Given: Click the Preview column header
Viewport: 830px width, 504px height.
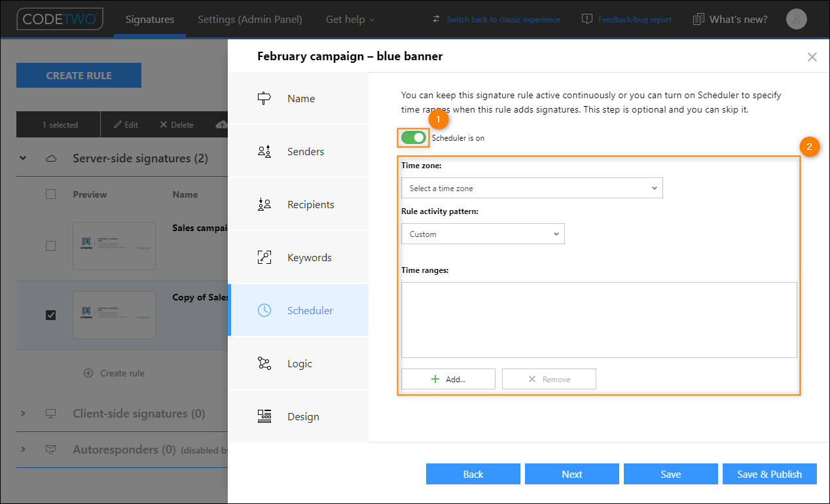Looking at the screenshot, I should (90, 194).
